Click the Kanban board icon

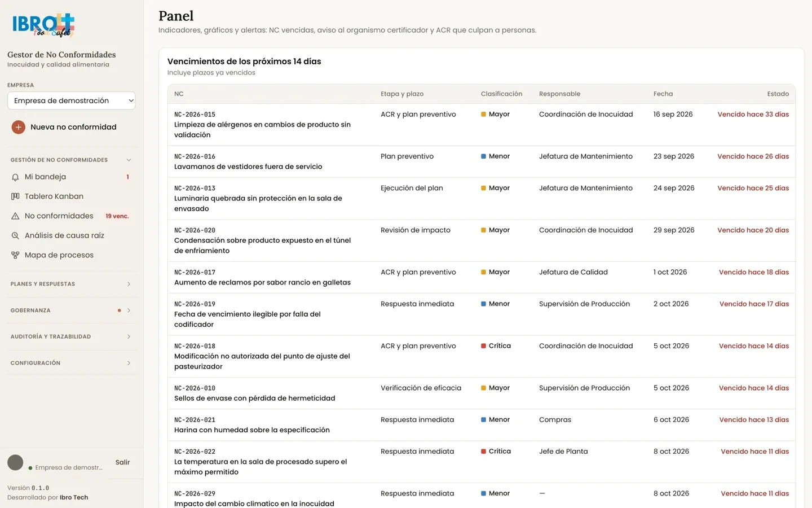click(x=15, y=196)
